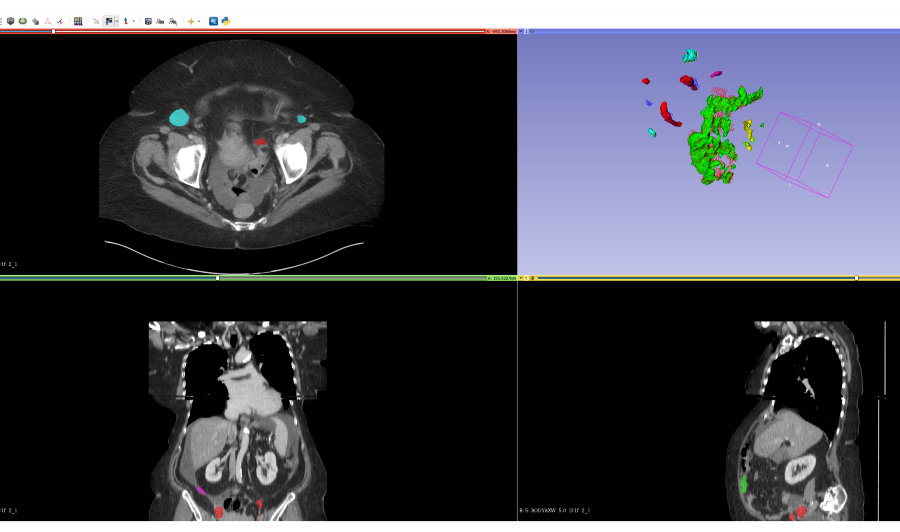
Task: Open the Transforms module icon
Action: (36, 21)
